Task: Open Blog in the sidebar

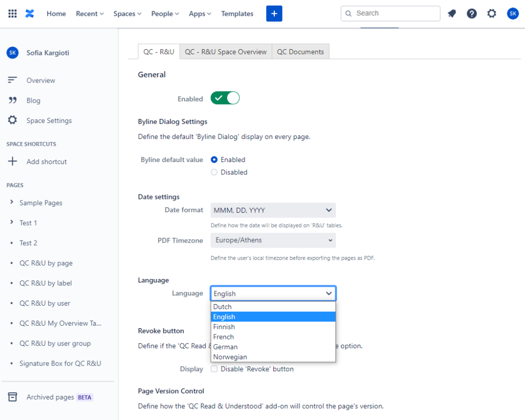Action: (x=33, y=101)
